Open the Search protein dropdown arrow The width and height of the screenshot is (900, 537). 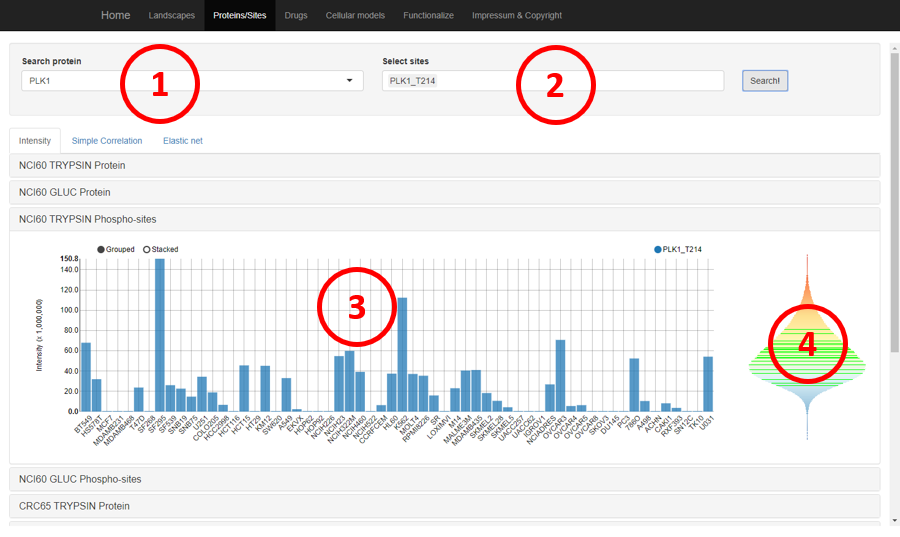pos(350,81)
